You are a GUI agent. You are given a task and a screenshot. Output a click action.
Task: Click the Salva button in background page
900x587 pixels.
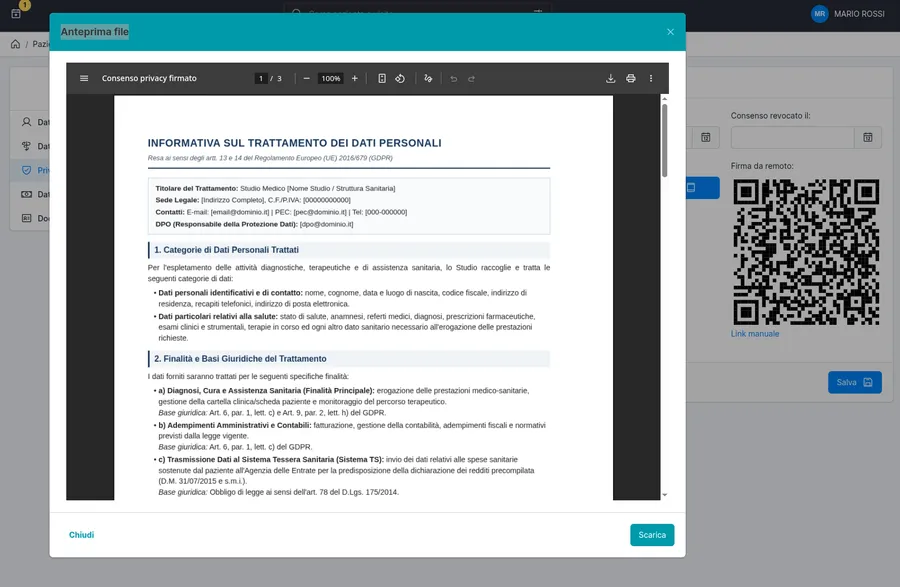[855, 382]
